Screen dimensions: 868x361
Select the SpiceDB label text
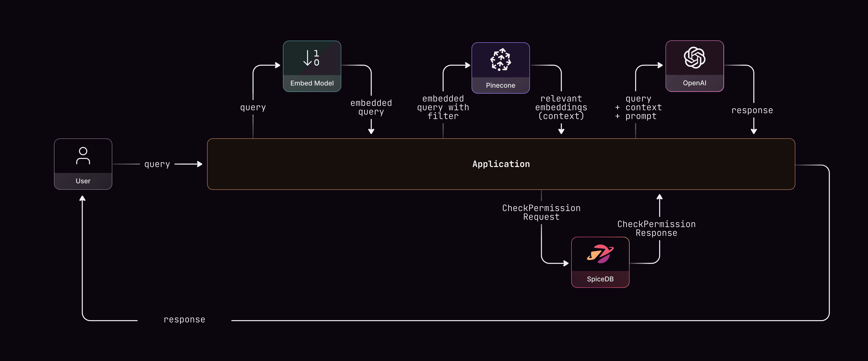click(600, 279)
